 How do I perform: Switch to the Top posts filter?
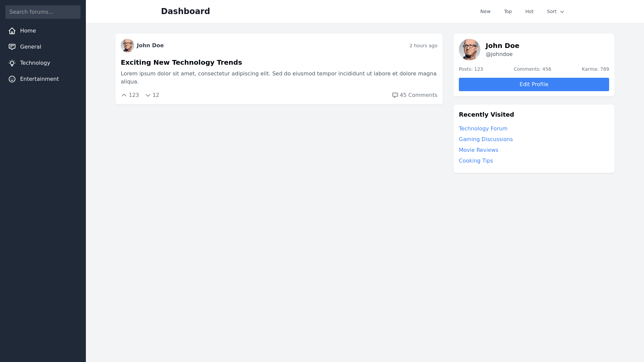(508, 11)
